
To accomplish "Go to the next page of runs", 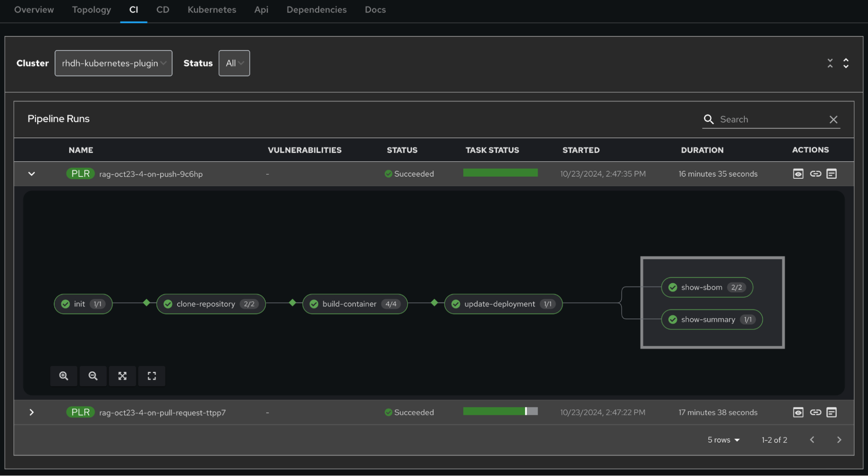I will click(839, 440).
